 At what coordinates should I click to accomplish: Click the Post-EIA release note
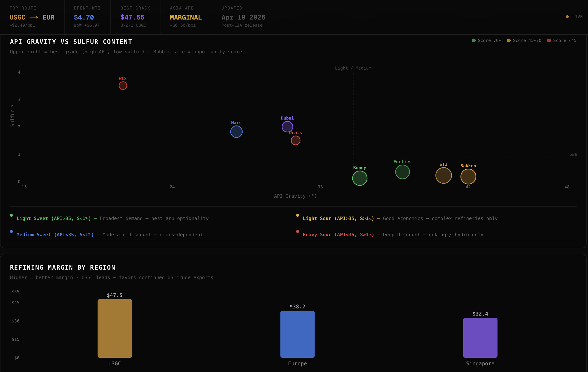coord(242,25)
